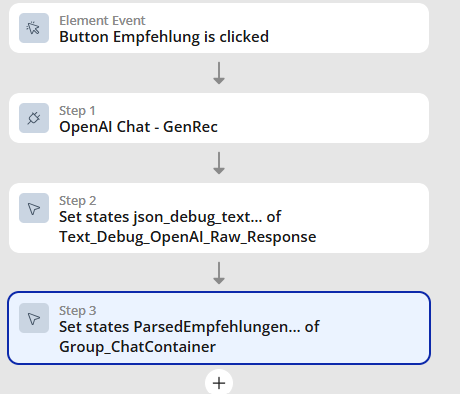Viewport: 460px width, 394px height.
Task: Select the Set states json_debug_text step card
Action: (219, 218)
